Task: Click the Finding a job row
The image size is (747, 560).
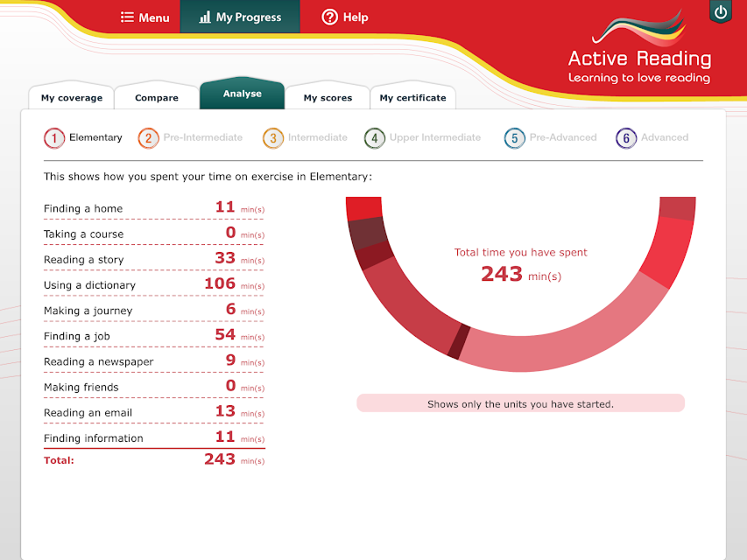Action: point(154,335)
